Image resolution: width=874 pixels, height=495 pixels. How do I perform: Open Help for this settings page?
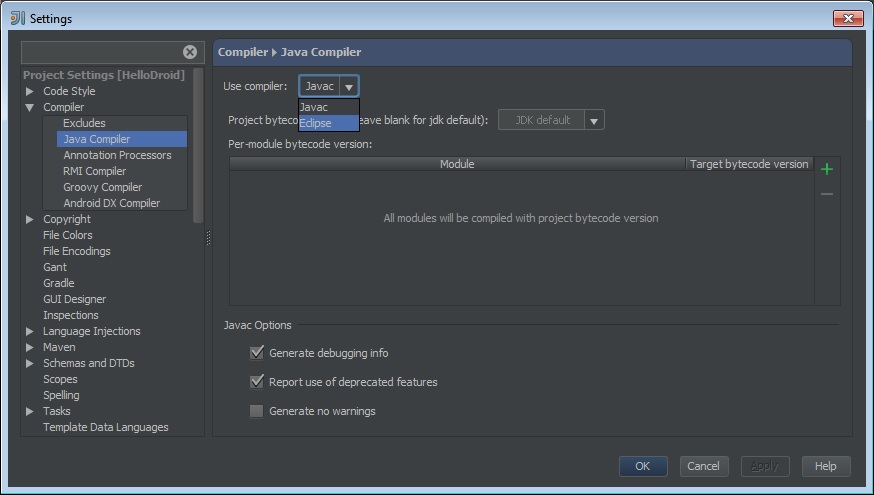[825, 466]
